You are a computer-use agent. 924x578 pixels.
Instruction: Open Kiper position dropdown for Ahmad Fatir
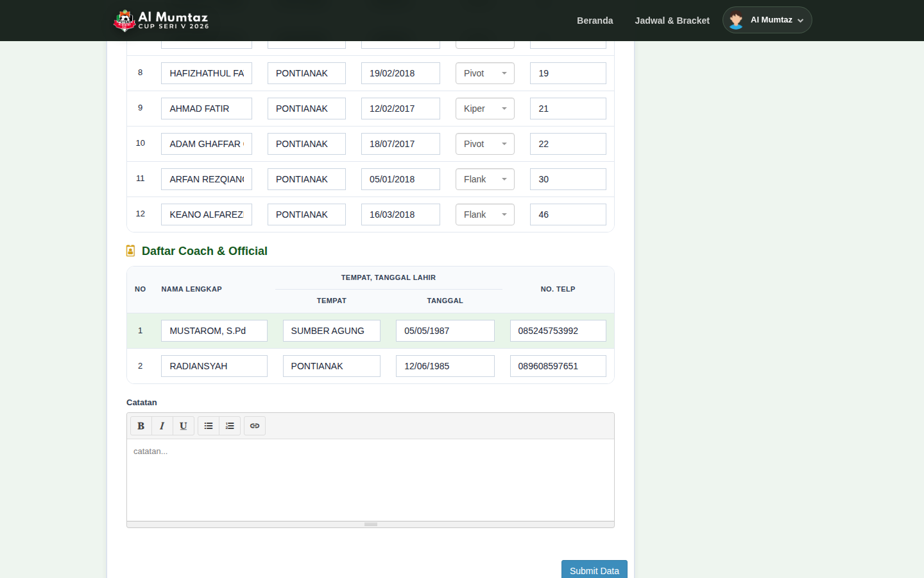485,109
